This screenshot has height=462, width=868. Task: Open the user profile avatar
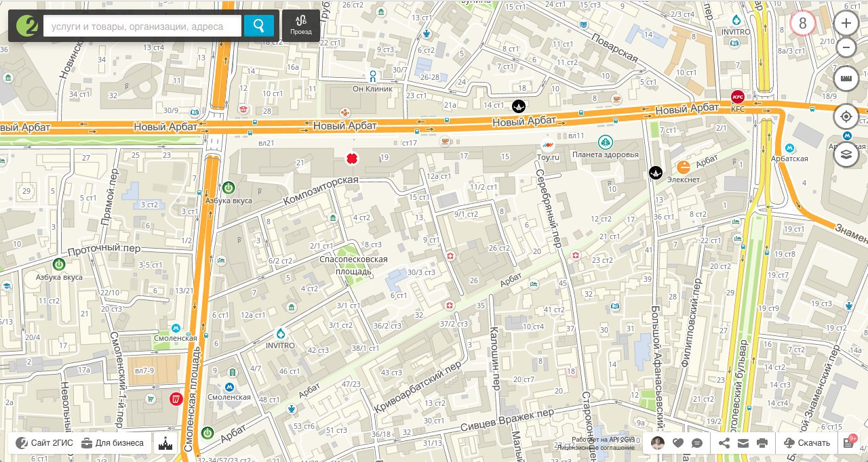click(658, 443)
